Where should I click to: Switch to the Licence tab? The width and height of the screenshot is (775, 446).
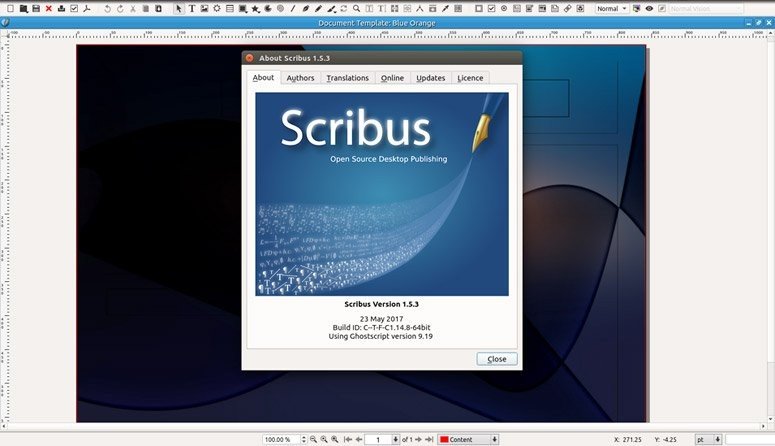click(x=470, y=78)
